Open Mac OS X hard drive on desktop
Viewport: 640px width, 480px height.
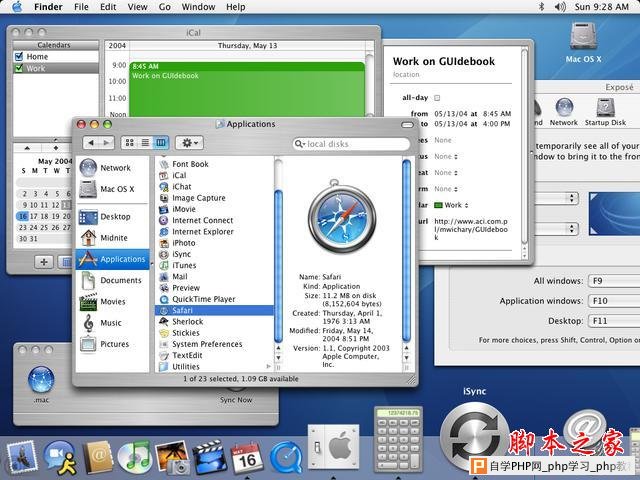coord(584,42)
